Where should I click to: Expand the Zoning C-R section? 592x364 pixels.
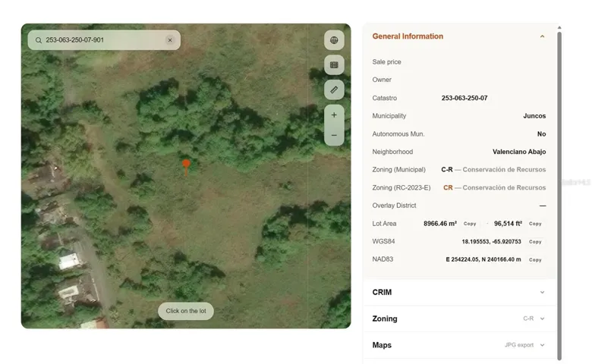[459, 318]
